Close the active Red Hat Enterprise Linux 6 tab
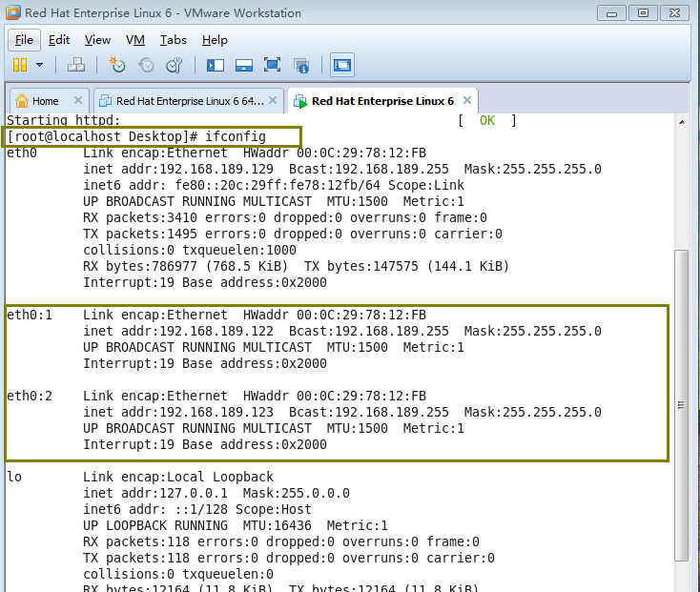Image resolution: width=700 pixels, height=592 pixels. coord(467,100)
